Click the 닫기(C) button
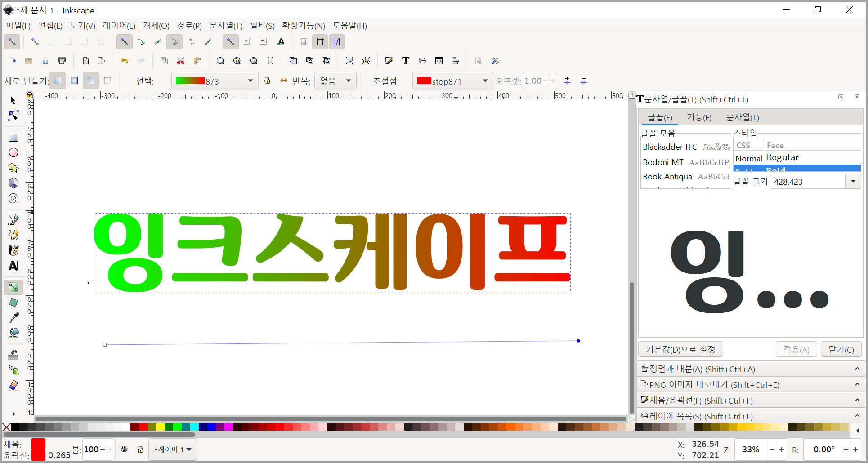Viewport: 868px width, 463px height. coord(841,349)
